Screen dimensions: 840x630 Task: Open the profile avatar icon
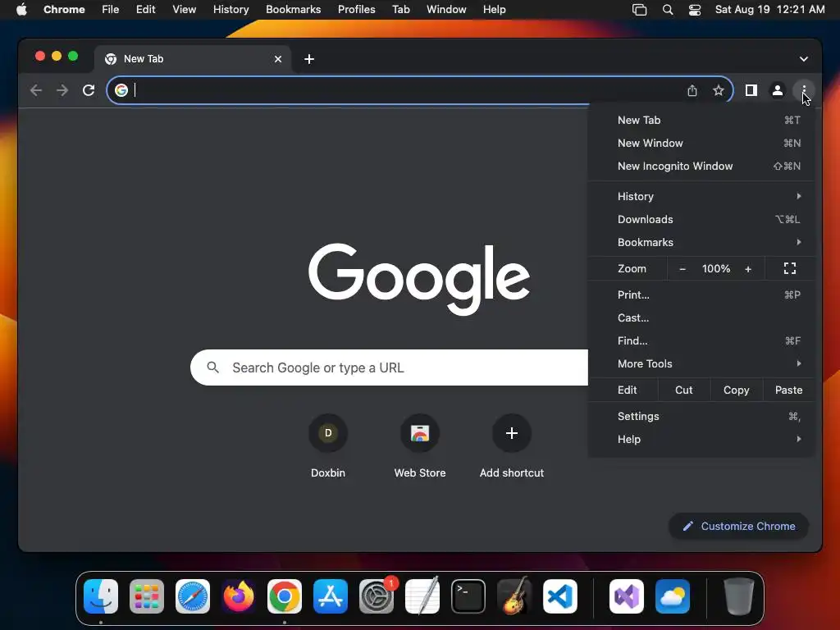pos(778,90)
